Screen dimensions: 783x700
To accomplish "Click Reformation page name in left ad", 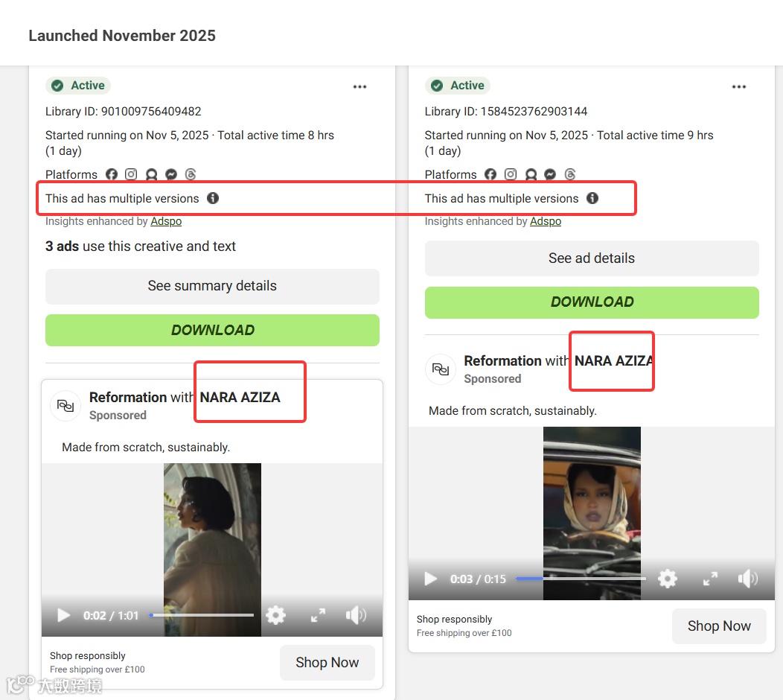I will coord(128,397).
